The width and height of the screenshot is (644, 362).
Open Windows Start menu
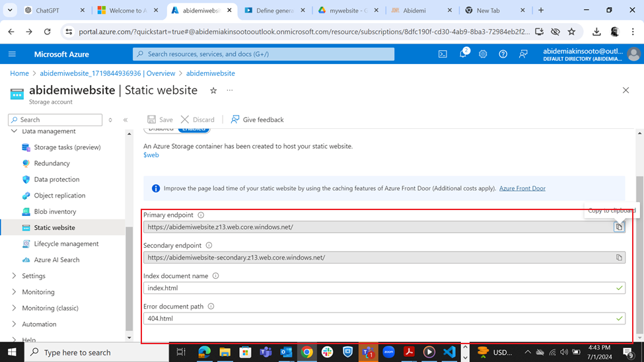click(x=12, y=352)
